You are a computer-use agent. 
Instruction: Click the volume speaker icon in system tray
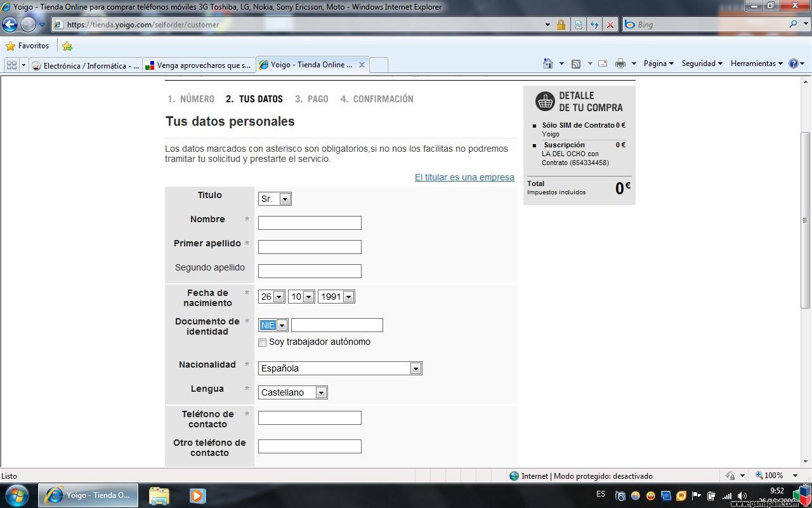(x=742, y=496)
